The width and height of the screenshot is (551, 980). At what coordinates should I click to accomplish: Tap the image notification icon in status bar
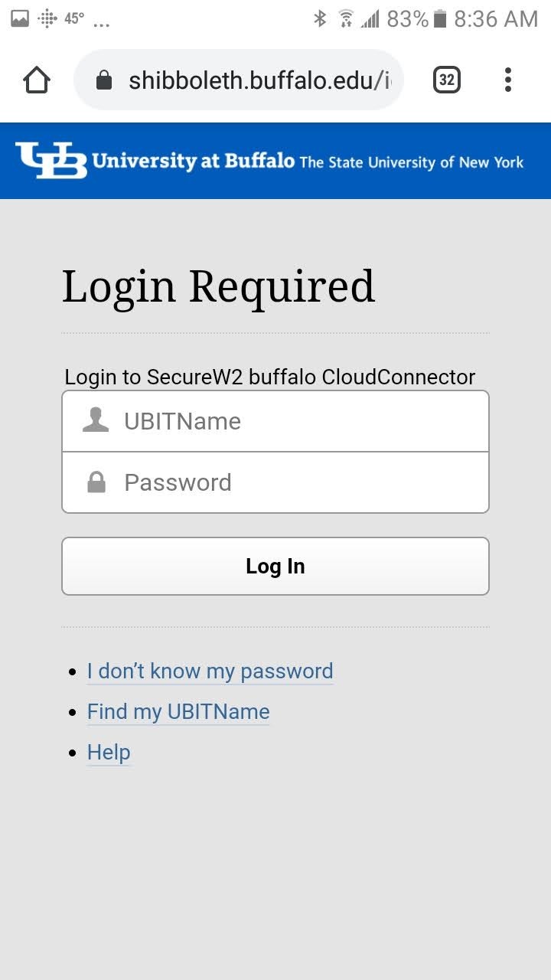pyautogui.click(x=20, y=19)
